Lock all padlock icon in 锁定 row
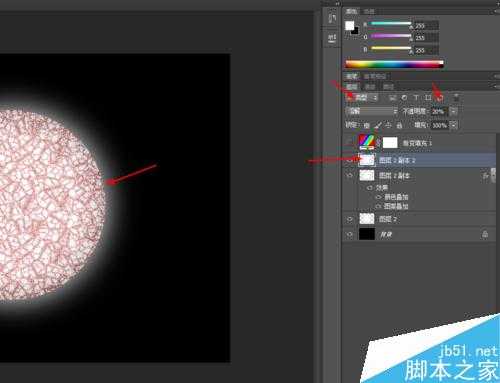The width and height of the screenshot is (500, 383). point(399,125)
